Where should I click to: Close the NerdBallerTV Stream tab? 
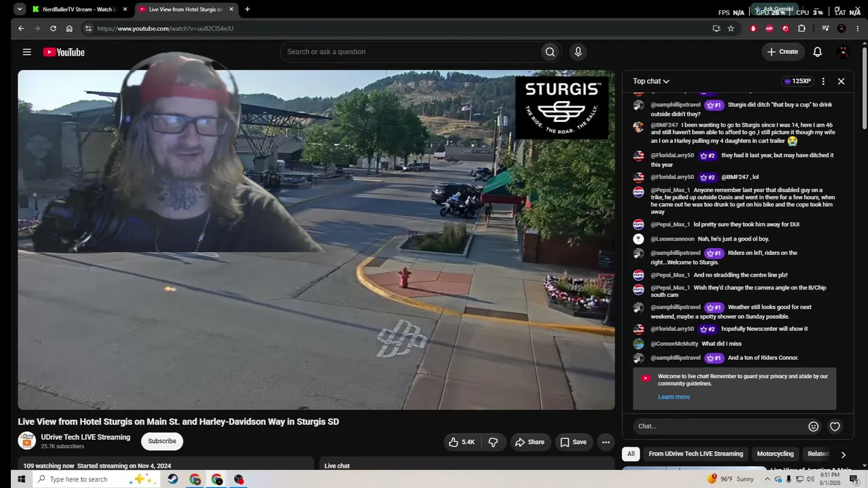(x=125, y=9)
